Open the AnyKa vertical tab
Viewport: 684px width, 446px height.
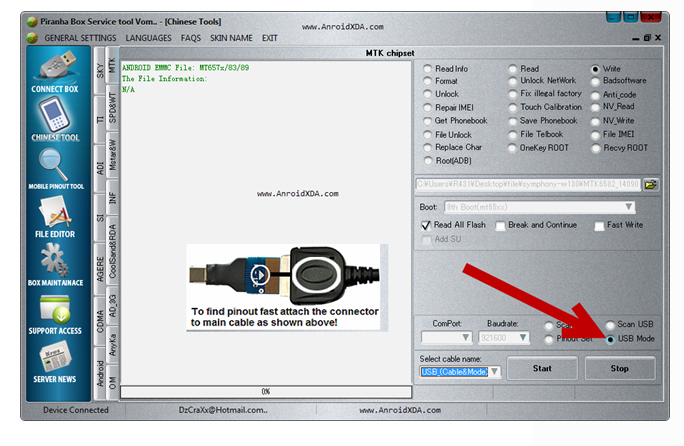pyautogui.click(x=113, y=345)
